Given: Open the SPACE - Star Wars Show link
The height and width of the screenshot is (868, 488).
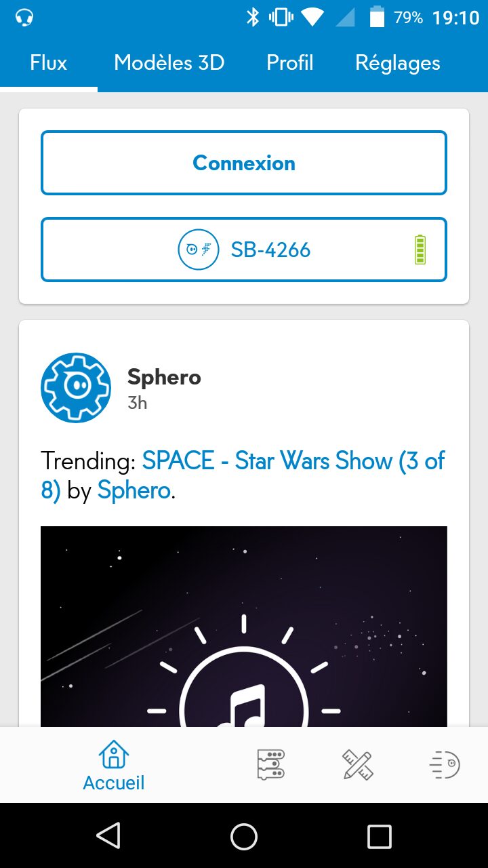Looking at the screenshot, I should pyautogui.click(x=293, y=461).
